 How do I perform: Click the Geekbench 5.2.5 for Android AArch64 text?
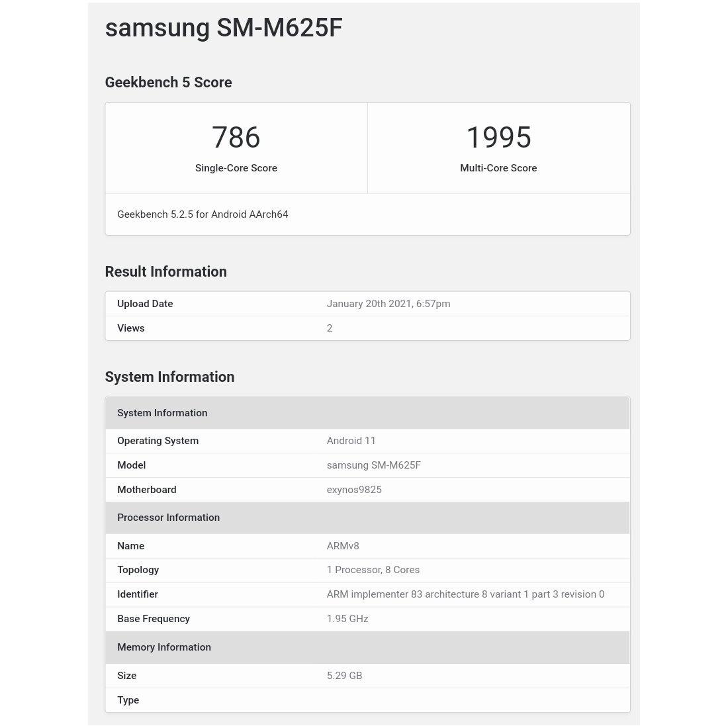click(203, 214)
